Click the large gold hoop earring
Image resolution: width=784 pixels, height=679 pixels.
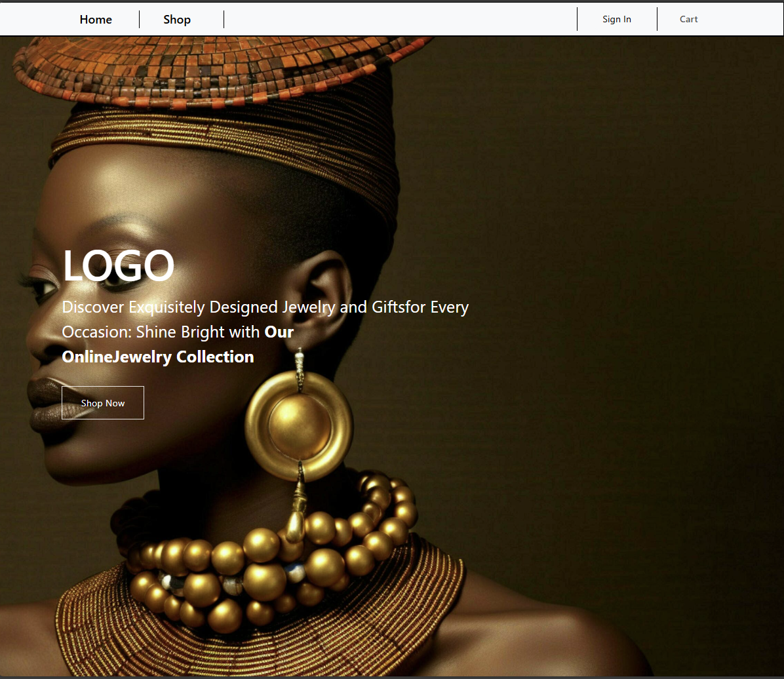tap(299, 425)
